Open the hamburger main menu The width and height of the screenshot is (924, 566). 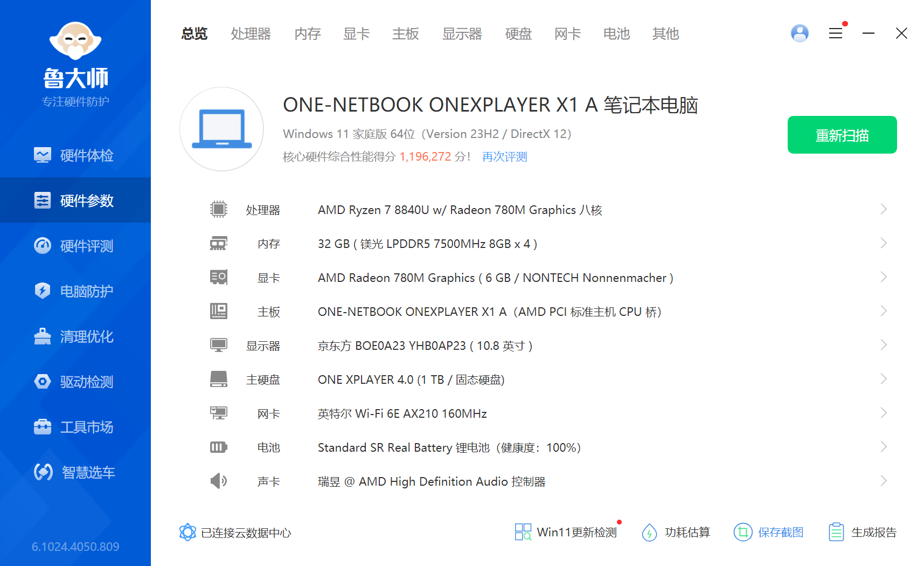tap(836, 33)
